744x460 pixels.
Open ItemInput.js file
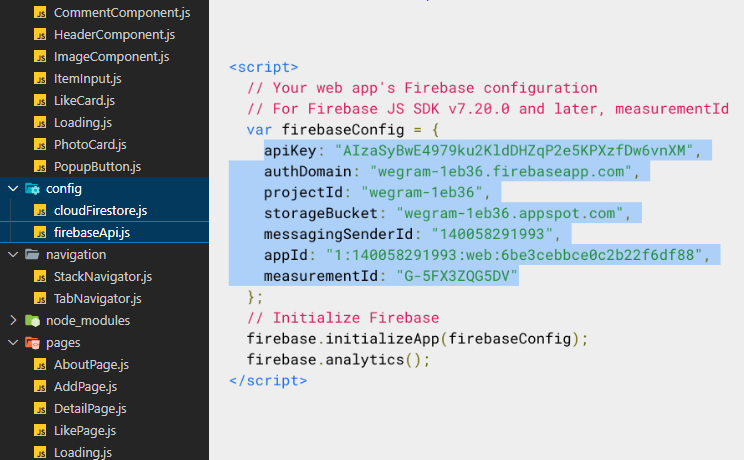[87, 78]
